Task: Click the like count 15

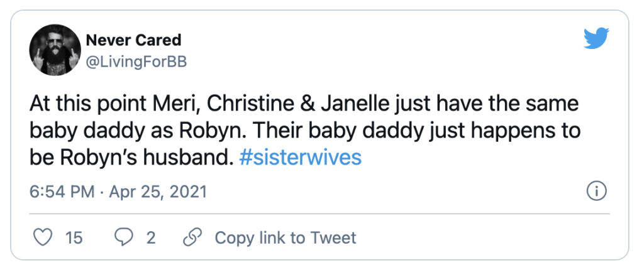Action: click(x=74, y=238)
